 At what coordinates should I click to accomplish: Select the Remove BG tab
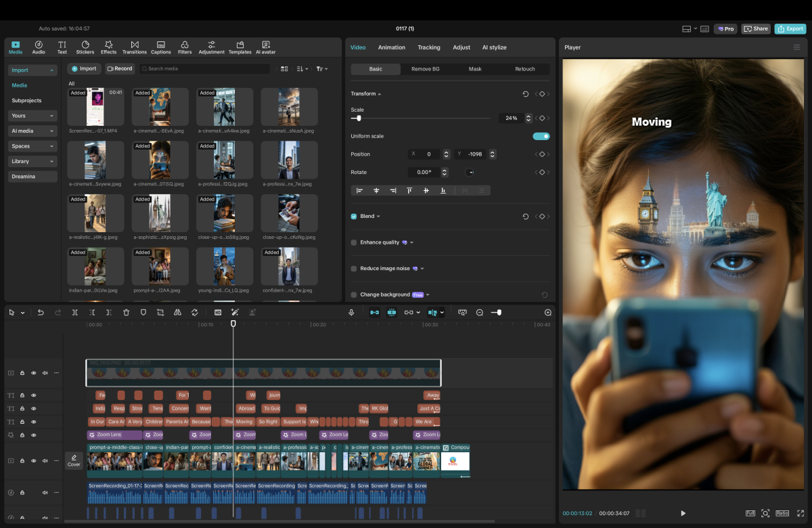click(x=425, y=69)
